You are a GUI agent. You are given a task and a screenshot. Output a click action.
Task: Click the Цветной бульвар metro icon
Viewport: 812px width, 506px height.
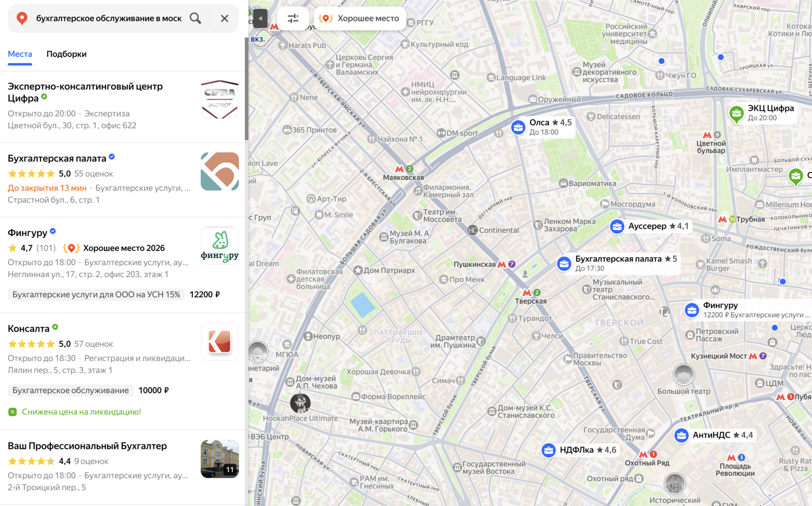707,135
